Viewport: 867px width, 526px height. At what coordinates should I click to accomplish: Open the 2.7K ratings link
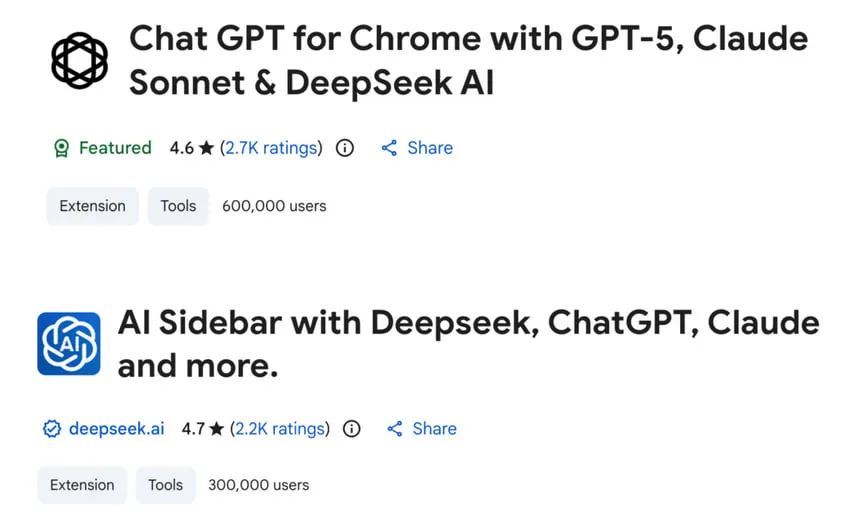271,148
